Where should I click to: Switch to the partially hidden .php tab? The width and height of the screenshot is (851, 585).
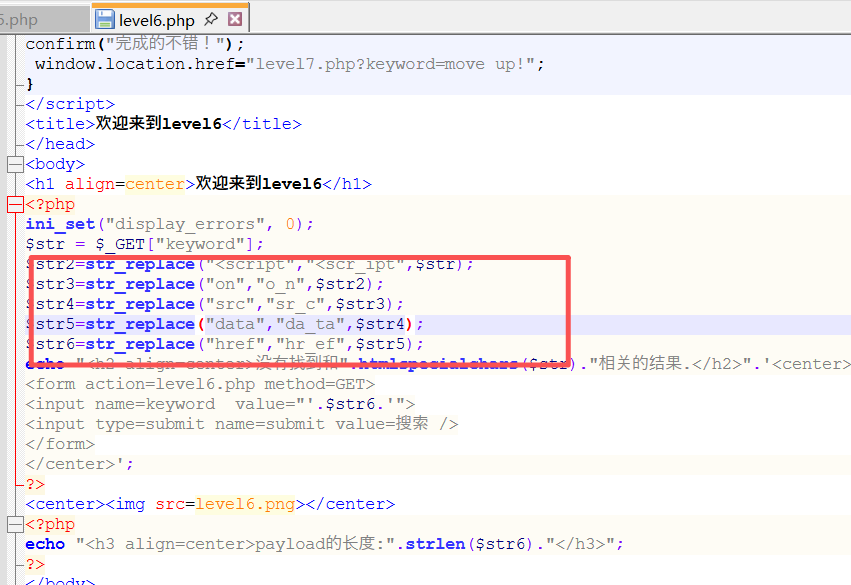[43, 20]
